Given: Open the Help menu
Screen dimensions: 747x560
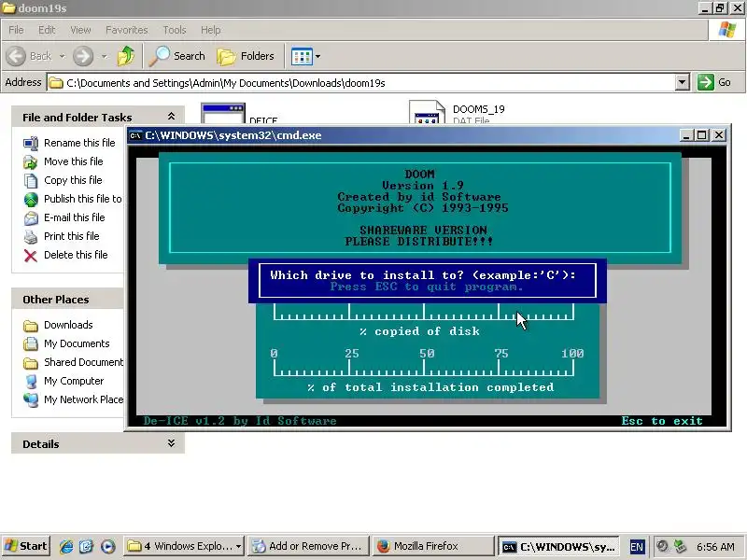Looking at the screenshot, I should pos(210,30).
